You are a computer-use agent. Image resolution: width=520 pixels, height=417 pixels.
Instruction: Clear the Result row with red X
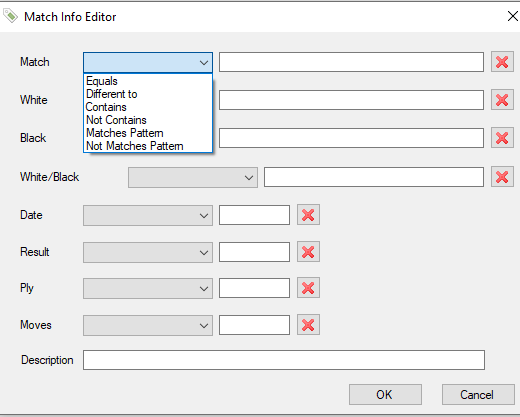tap(308, 252)
